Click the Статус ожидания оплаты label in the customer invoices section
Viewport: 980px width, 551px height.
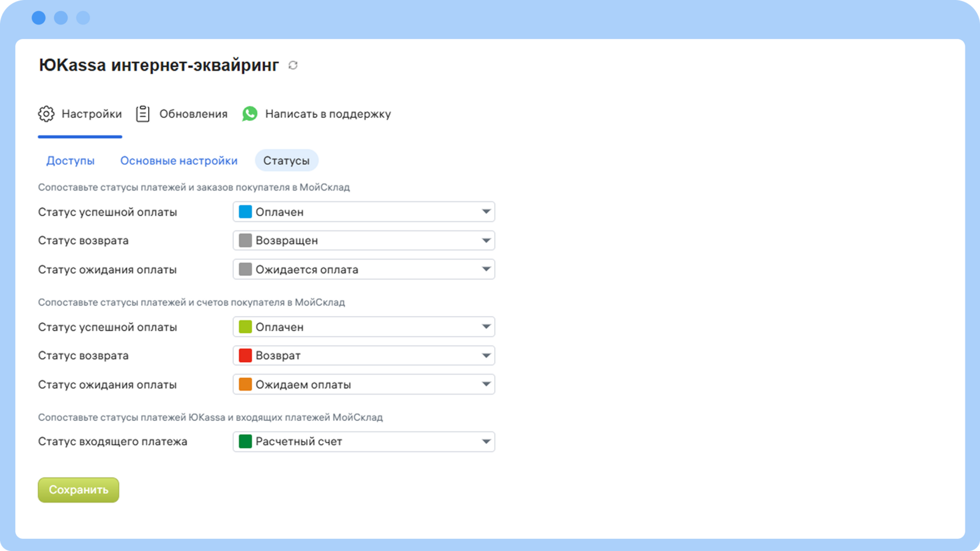pyautogui.click(x=107, y=385)
